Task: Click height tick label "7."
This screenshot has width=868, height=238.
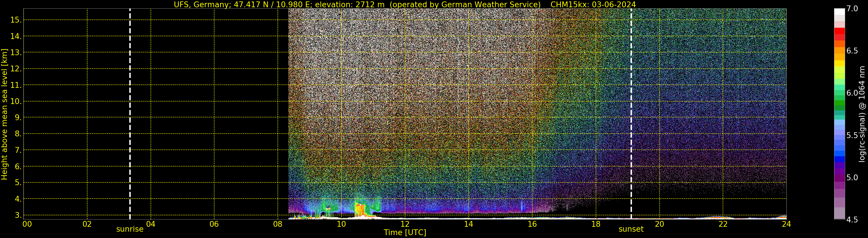Action: (x=18, y=150)
